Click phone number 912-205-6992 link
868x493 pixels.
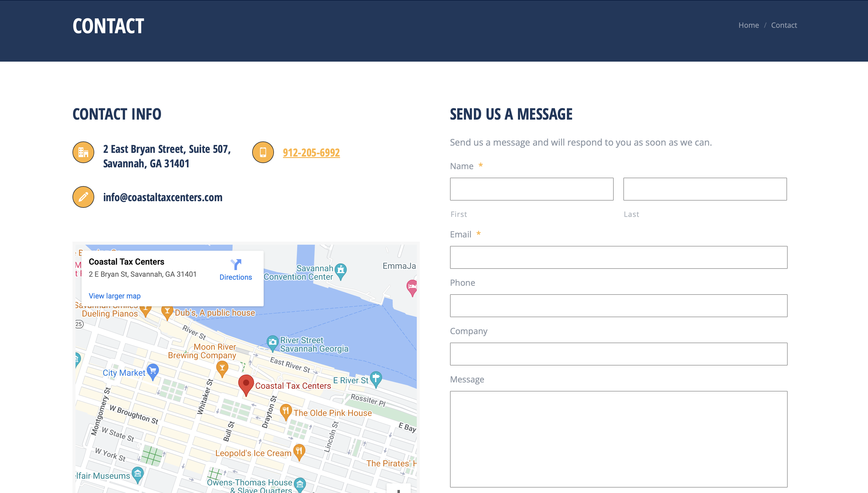pos(310,152)
